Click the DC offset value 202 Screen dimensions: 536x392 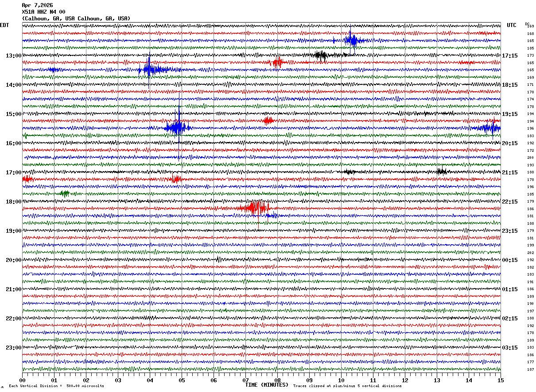530,253
